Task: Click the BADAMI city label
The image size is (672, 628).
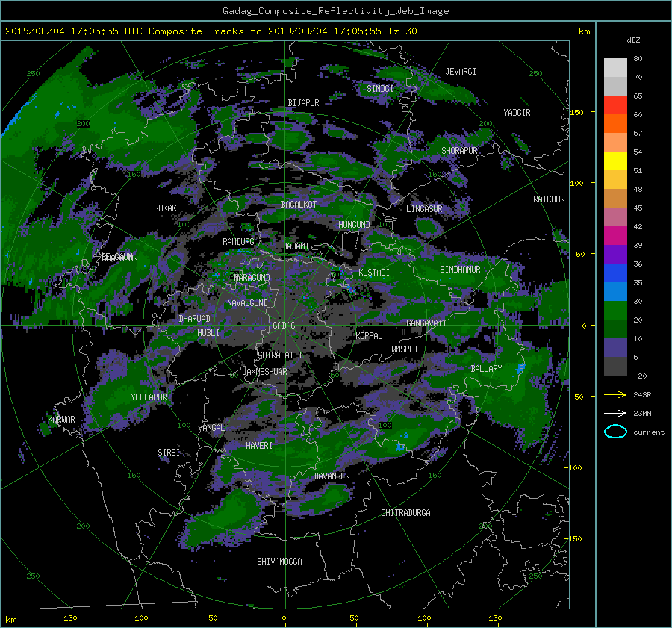Action: (296, 246)
